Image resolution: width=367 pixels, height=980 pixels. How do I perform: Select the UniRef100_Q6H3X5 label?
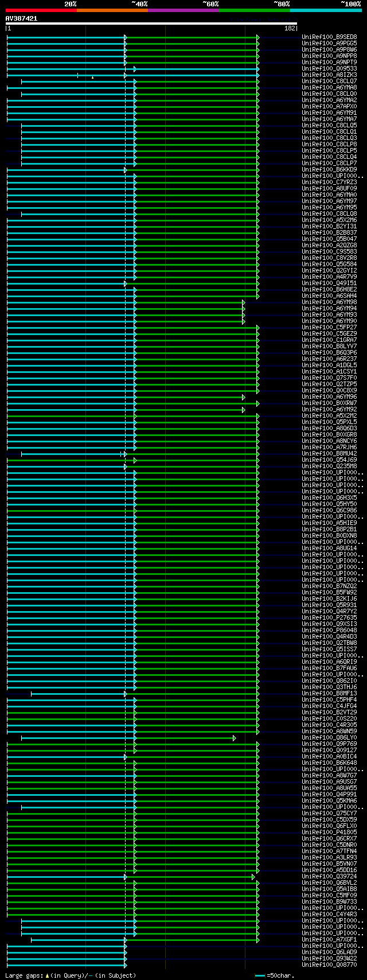(329, 498)
